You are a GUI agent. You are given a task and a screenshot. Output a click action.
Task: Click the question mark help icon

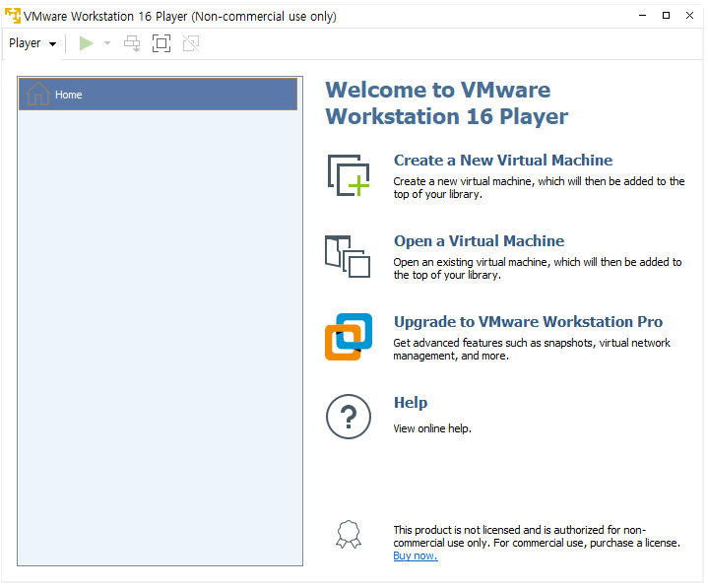[349, 417]
